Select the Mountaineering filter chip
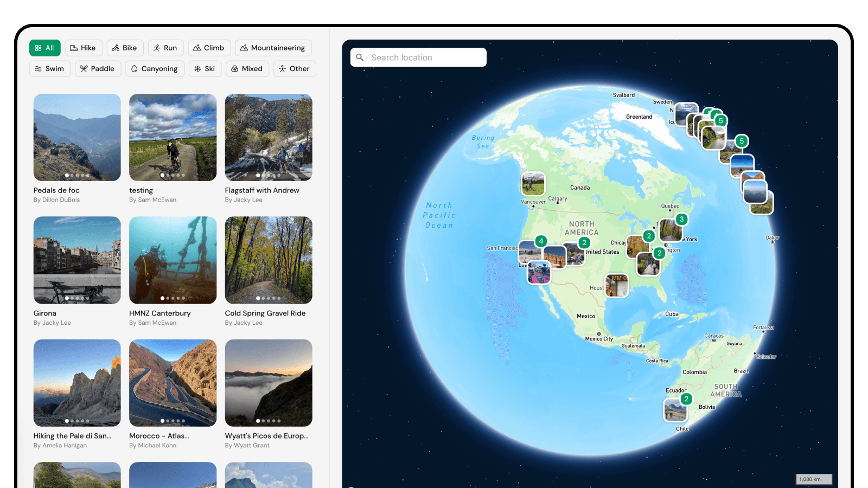Image resolution: width=868 pixels, height=488 pixels. 273,48
